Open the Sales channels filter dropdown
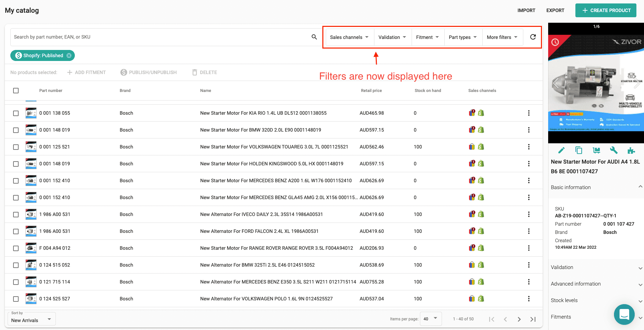Viewport: 644px width, 330px height. point(350,37)
